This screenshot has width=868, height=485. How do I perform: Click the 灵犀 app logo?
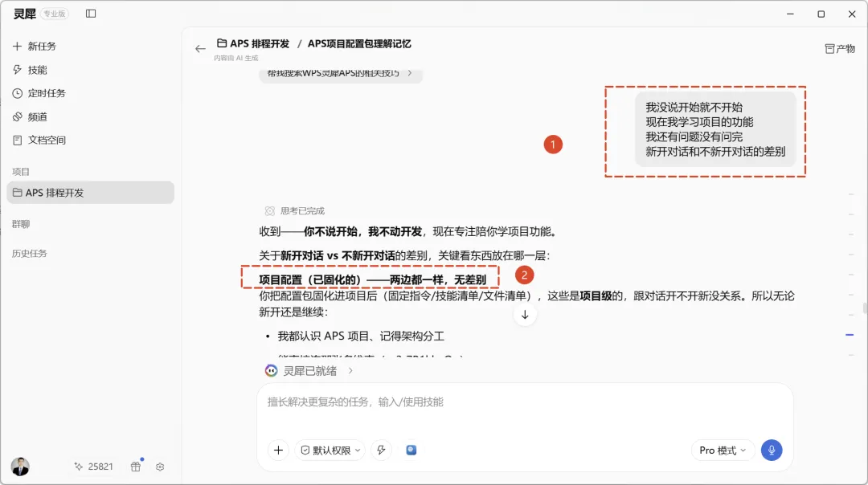tap(24, 14)
